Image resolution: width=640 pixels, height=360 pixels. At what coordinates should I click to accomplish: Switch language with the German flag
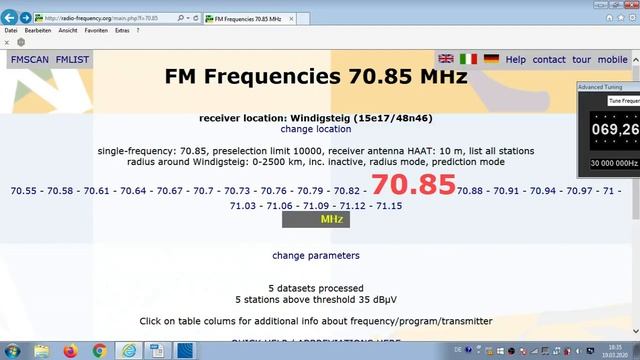pyautogui.click(x=491, y=59)
